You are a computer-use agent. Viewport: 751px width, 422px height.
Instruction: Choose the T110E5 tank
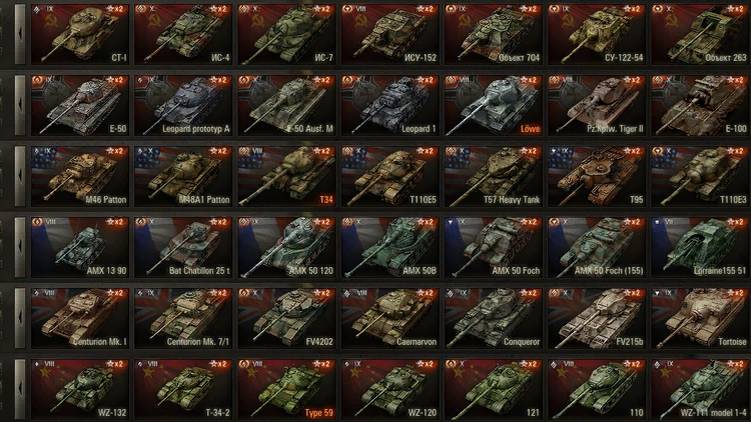tap(390, 176)
